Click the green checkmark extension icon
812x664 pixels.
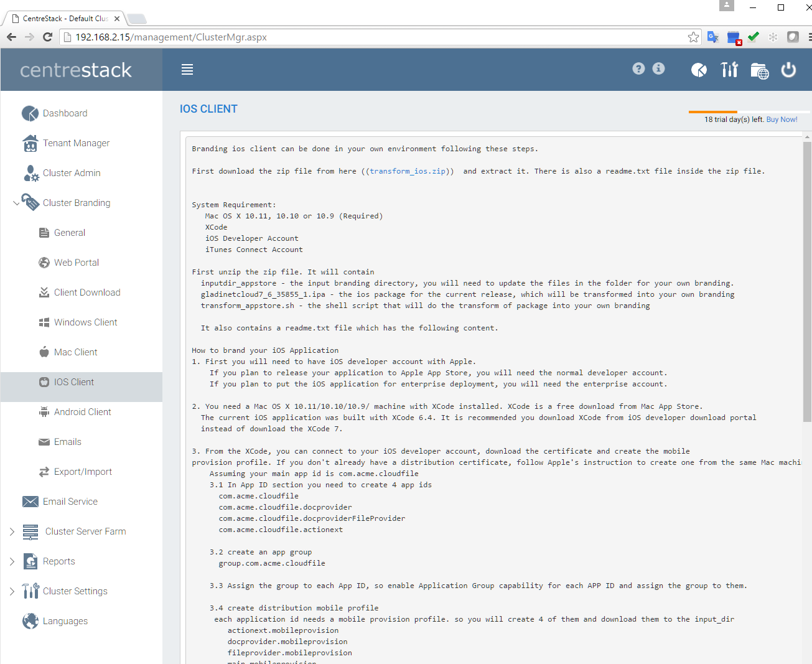pos(753,37)
